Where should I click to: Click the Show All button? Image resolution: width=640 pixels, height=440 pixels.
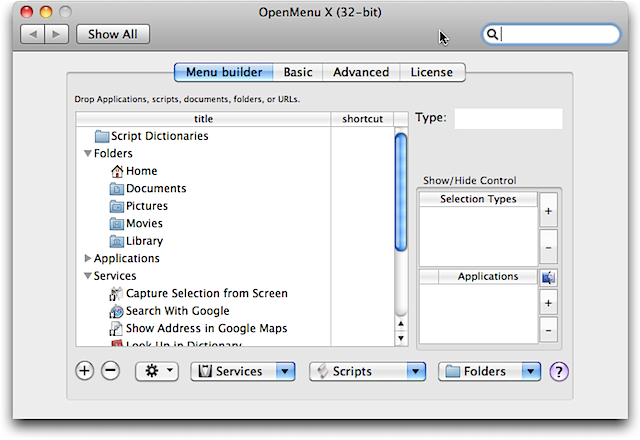coord(113,34)
